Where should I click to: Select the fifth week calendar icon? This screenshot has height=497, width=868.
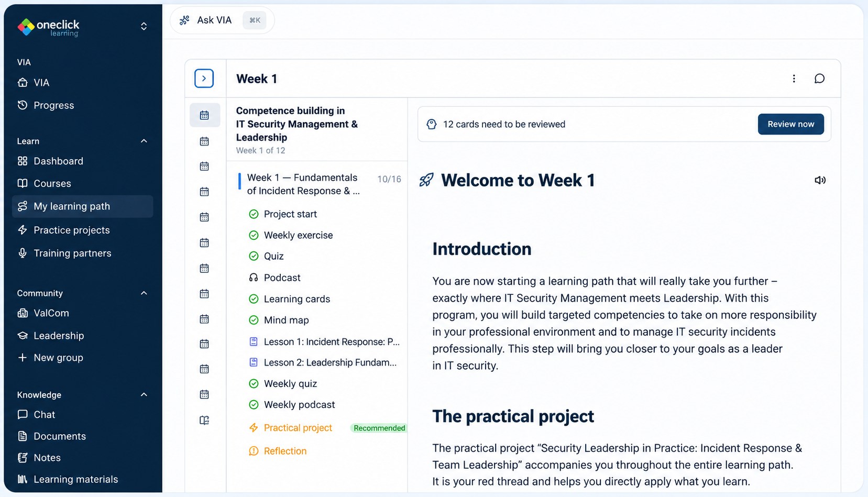tap(205, 217)
